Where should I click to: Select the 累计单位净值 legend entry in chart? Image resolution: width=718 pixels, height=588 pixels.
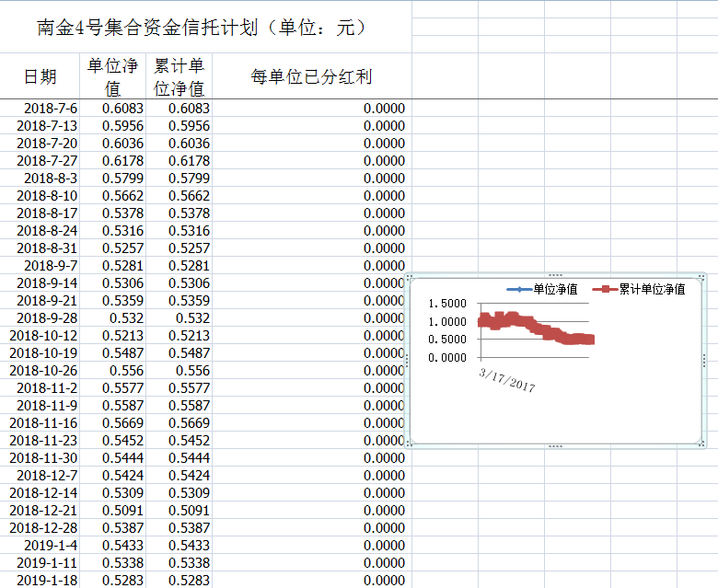coord(639,289)
